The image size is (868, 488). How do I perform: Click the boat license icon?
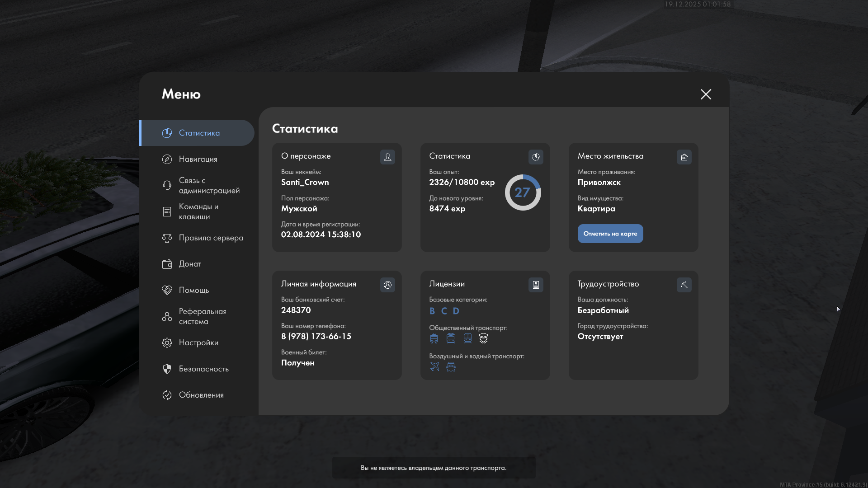(451, 366)
